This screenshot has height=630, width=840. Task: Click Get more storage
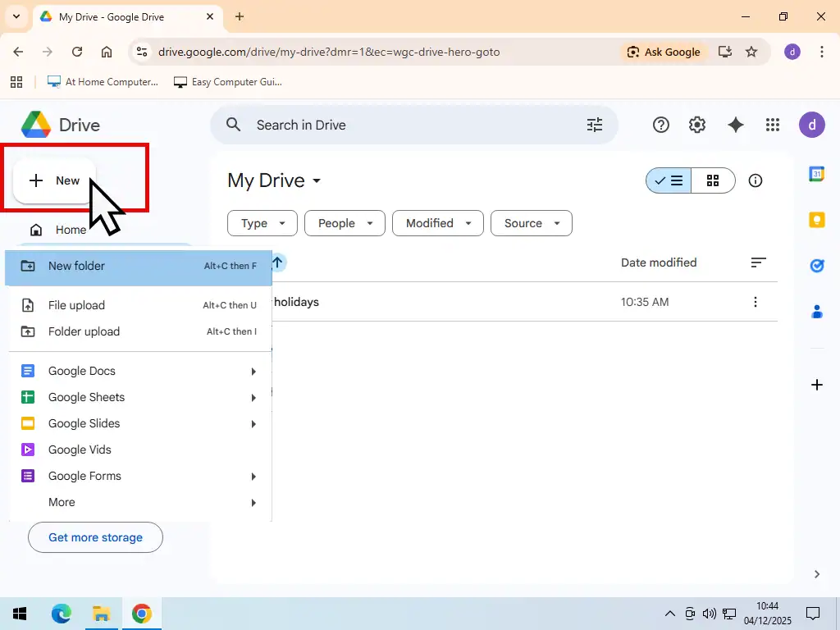tap(95, 537)
